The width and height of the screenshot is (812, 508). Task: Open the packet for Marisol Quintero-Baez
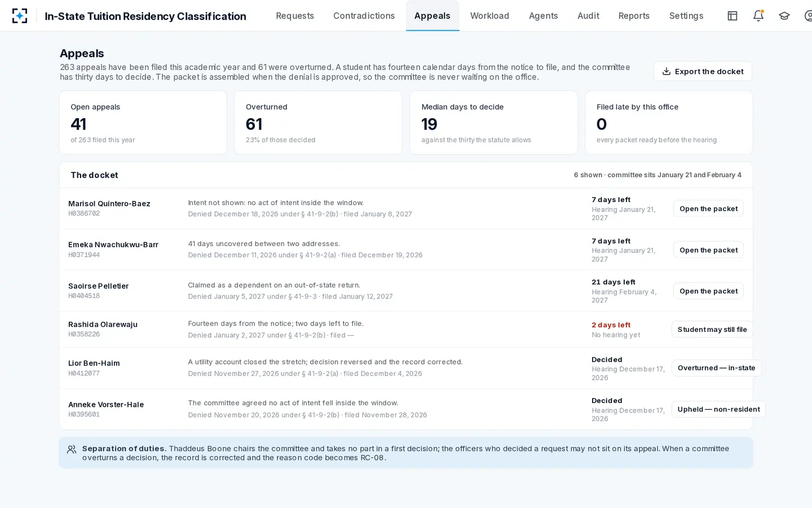point(708,209)
